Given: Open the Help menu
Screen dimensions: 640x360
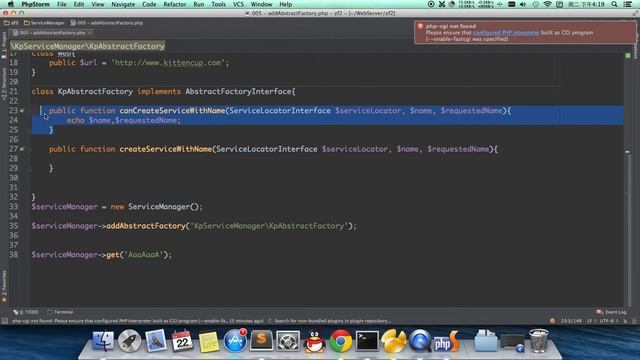Looking at the screenshot, I should tap(285, 4).
